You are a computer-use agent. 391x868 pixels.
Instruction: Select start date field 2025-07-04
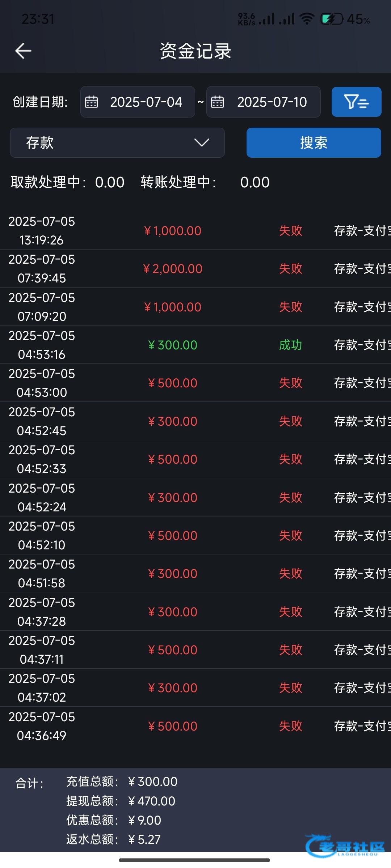pyautogui.click(x=146, y=102)
